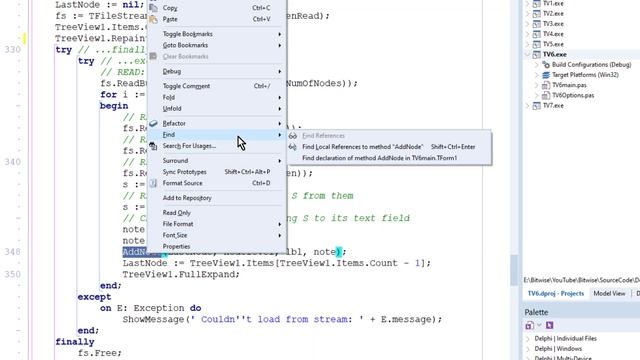Click the TV6Options.pas file icon
The height and width of the screenshot is (360, 640).
pos(546,95)
